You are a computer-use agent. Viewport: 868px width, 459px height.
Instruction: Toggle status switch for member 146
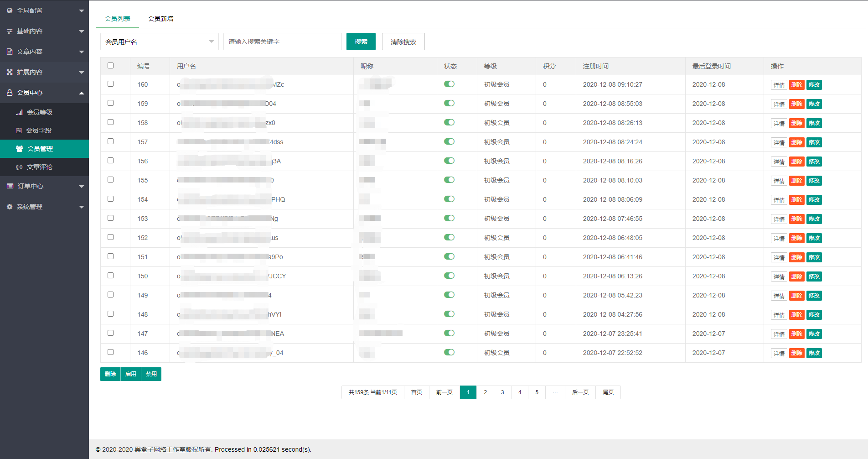pyautogui.click(x=449, y=352)
